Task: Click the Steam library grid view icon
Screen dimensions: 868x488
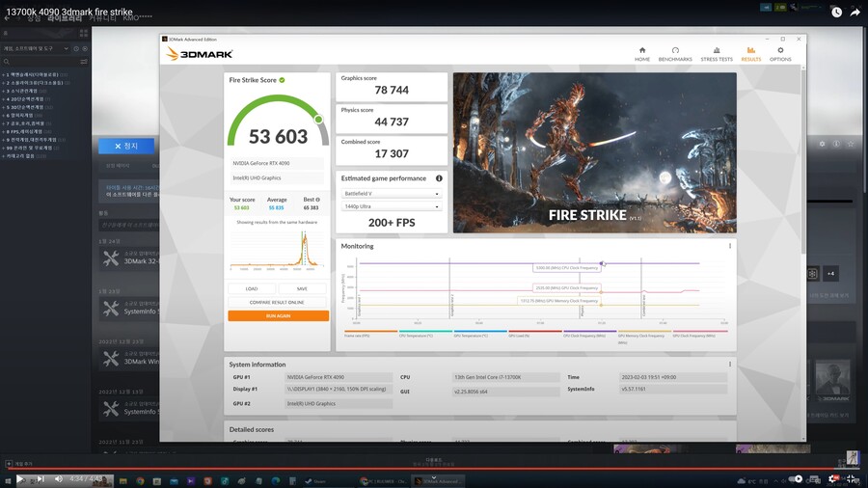Action: point(84,33)
